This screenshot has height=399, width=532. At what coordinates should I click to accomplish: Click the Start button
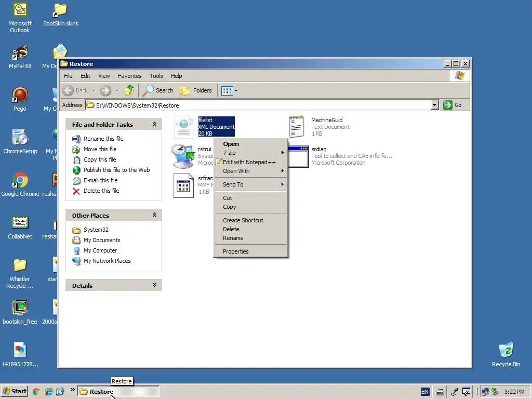[x=14, y=392]
